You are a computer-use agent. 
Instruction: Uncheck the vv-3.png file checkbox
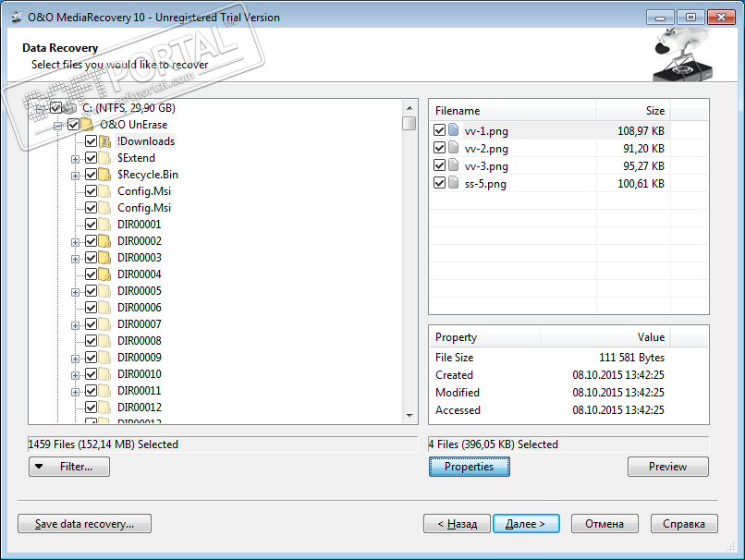coord(439,165)
